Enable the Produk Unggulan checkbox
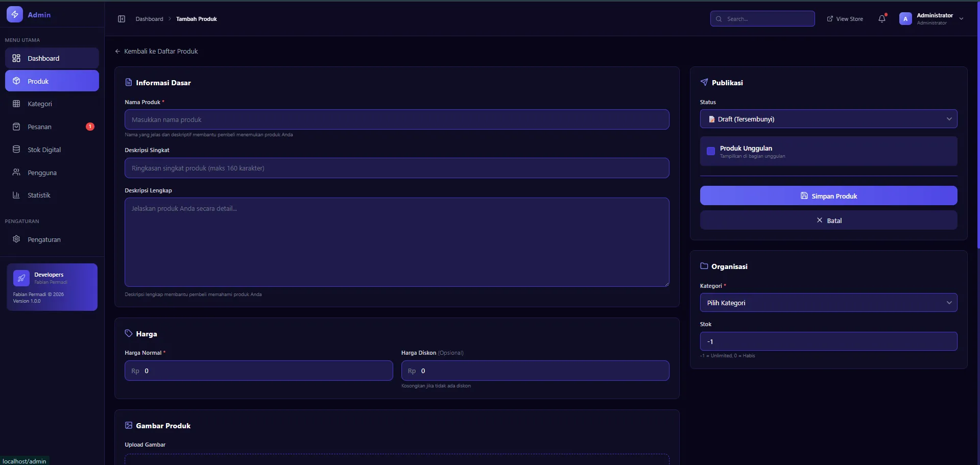The image size is (980, 465). click(x=710, y=151)
